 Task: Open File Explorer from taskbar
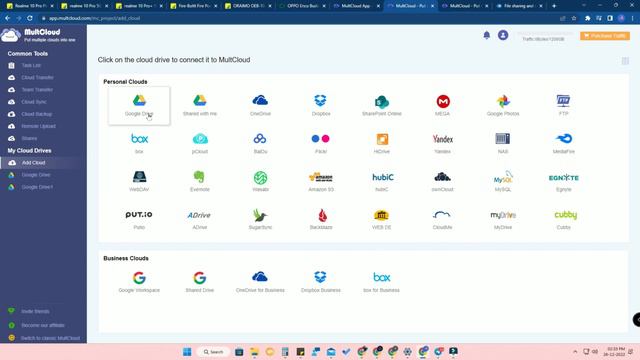pos(254,351)
